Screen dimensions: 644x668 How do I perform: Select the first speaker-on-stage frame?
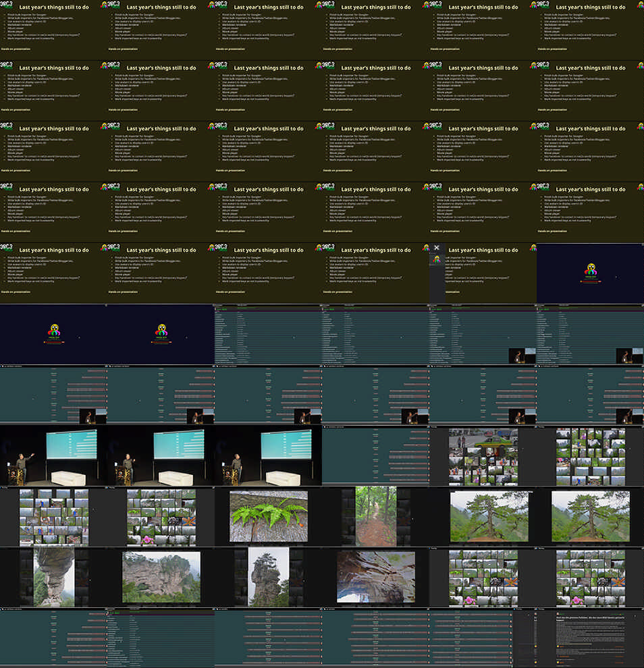pyautogui.click(x=53, y=455)
